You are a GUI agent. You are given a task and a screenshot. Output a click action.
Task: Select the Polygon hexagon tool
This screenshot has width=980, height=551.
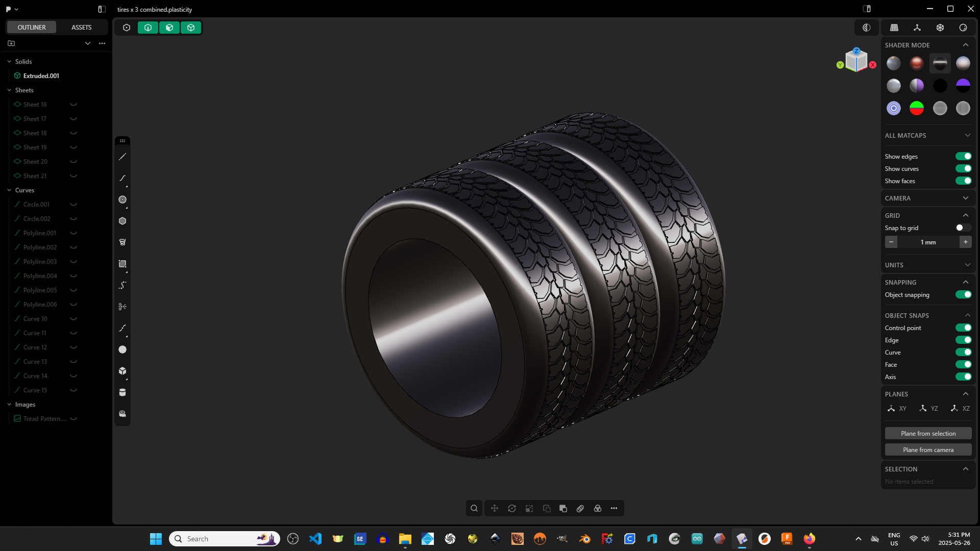click(122, 221)
